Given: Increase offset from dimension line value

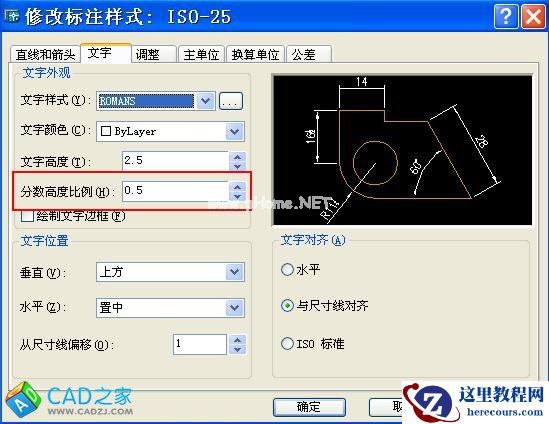Looking at the screenshot, I should [237, 340].
